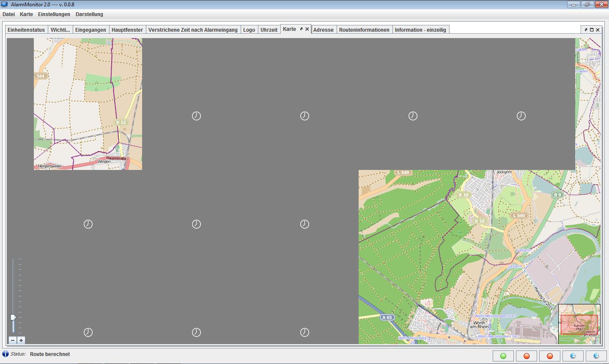
Task: Expand the Darstellung menu
Action: pyautogui.click(x=89, y=14)
